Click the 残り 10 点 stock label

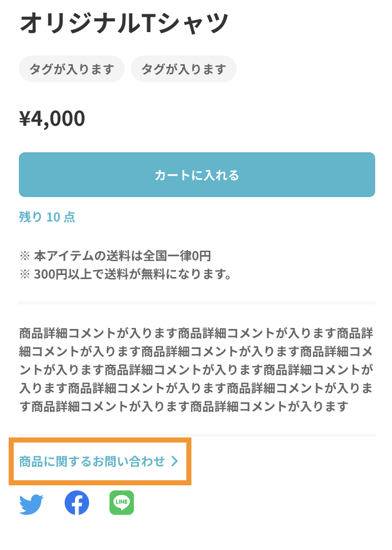point(47,217)
